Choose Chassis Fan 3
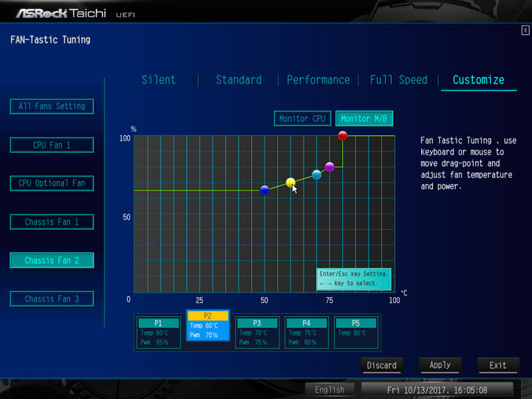The image size is (532, 399). point(52,299)
